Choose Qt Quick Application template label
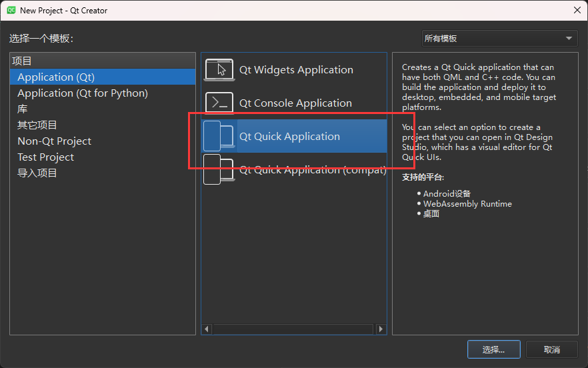The image size is (588, 368). pyautogui.click(x=289, y=136)
